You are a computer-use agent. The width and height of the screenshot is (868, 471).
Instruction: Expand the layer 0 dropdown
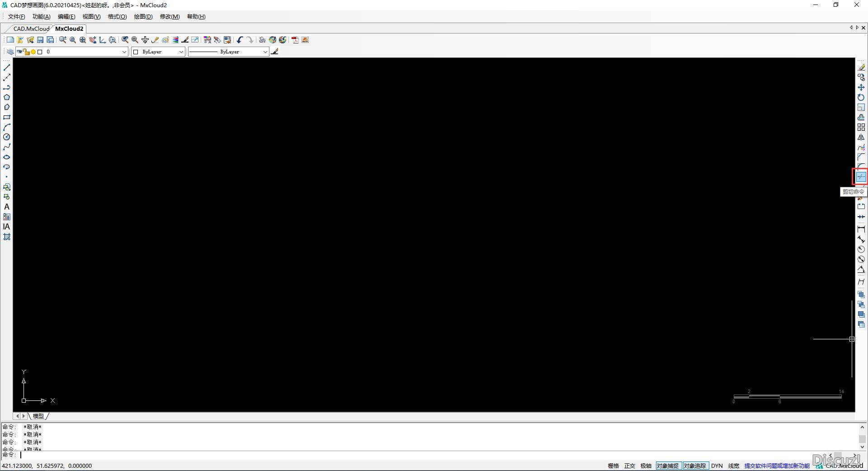[124, 52]
